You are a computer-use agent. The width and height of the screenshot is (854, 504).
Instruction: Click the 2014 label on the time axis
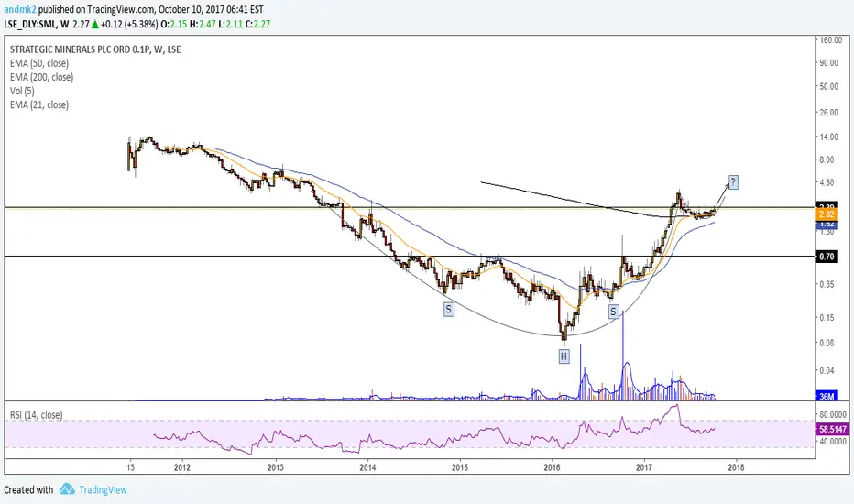367,467
